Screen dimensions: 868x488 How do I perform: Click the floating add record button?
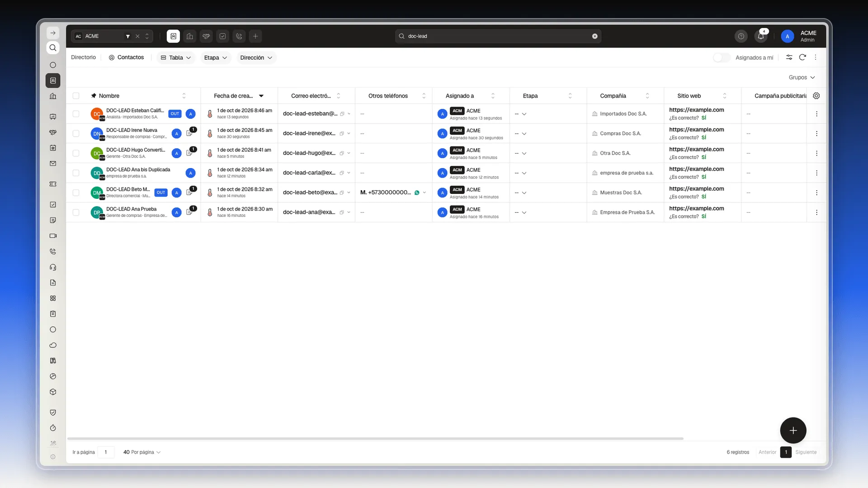point(793,431)
